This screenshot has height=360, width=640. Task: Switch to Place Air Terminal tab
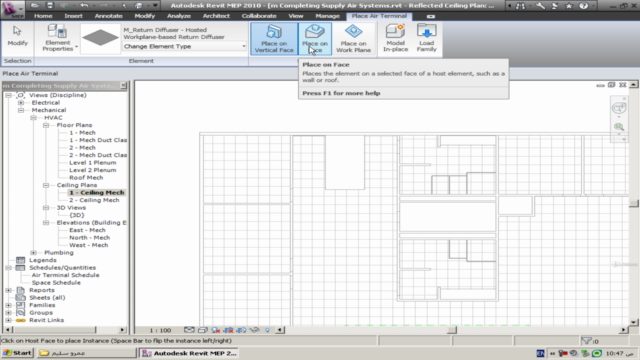[379, 16]
